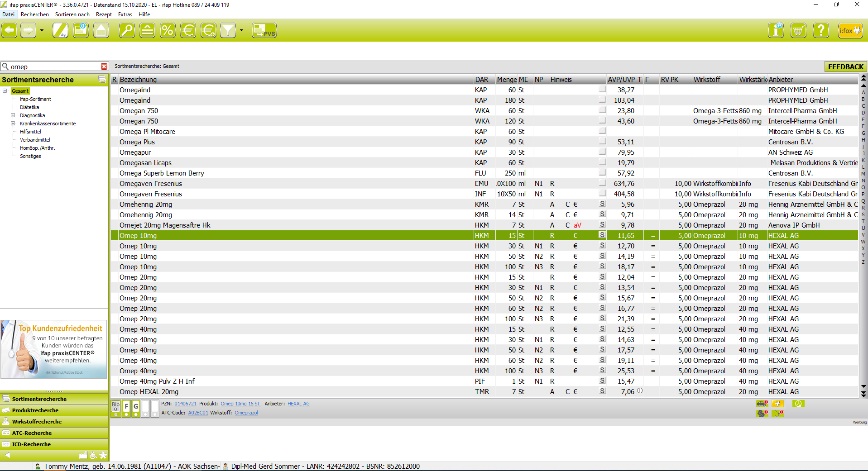868x471 pixels.
Task: Open the Datei menu
Action: [8, 14]
